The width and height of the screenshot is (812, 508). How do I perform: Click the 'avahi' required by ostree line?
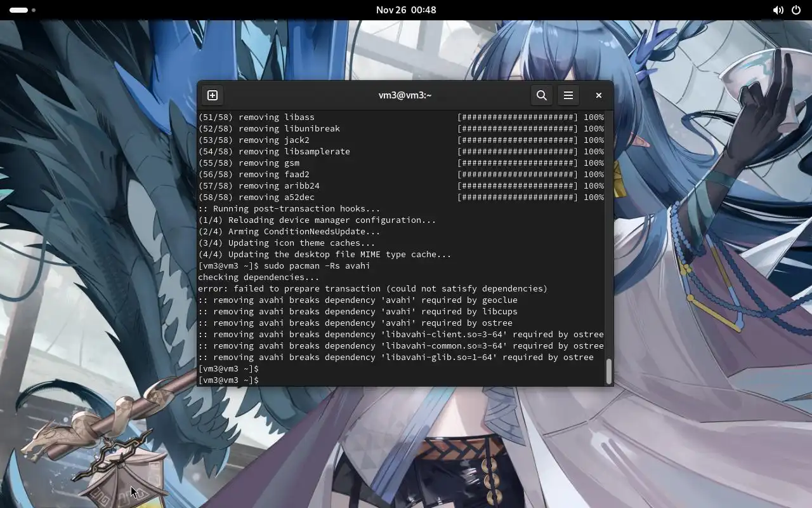click(x=355, y=323)
